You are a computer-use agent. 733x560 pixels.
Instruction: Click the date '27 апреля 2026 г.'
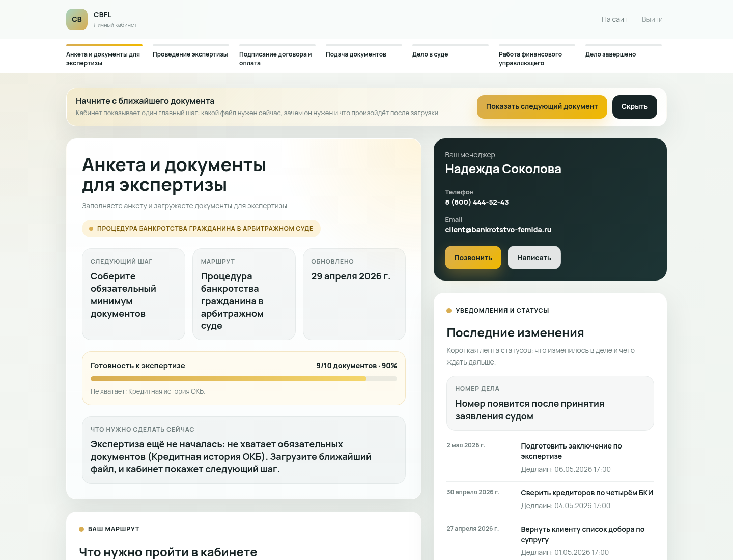point(472,529)
